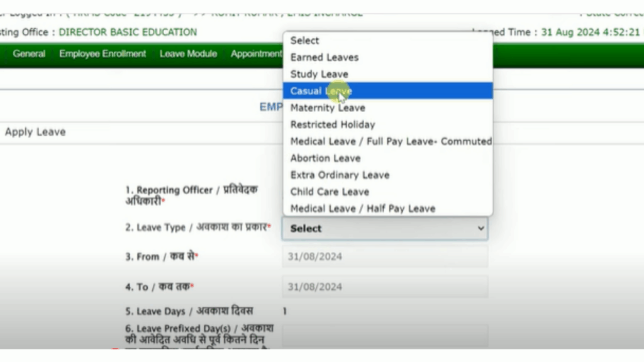Screen dimensions: 644x362
Task: Select Maternity Leave option
Action: 387,107
